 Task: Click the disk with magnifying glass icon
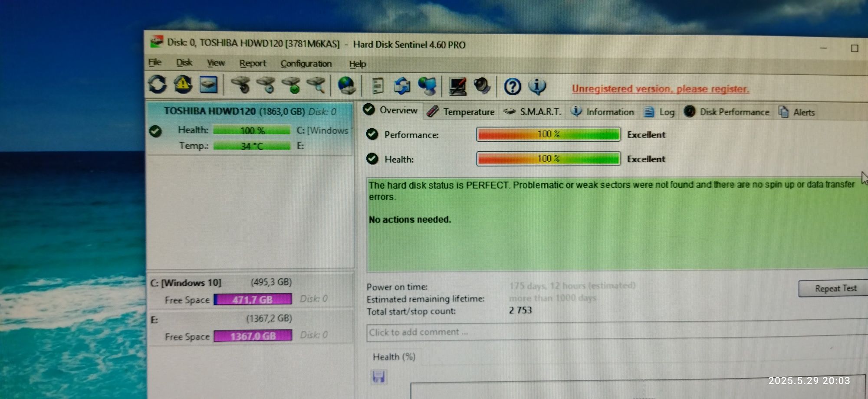[316, 85]
